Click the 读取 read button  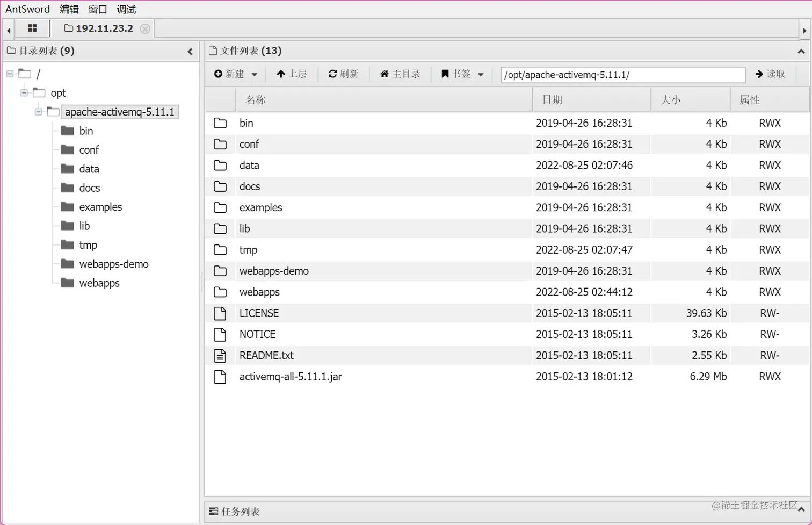click(770, 74)
